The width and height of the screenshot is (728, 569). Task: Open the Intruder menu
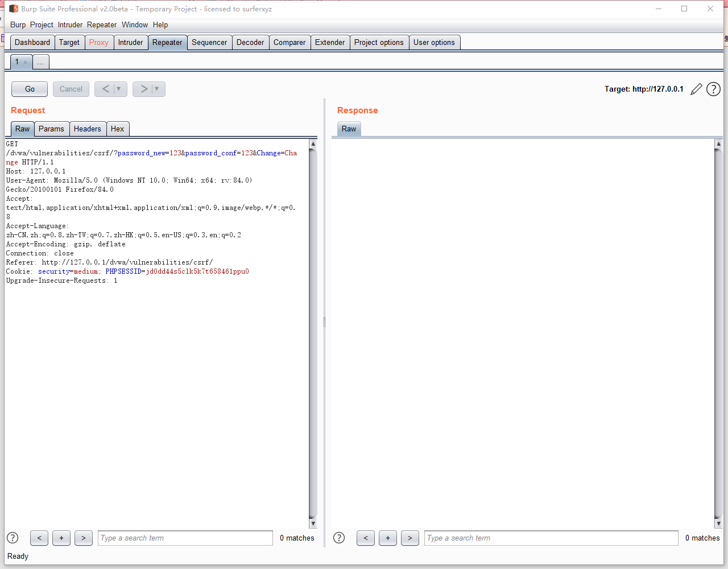tap(70, 24)
